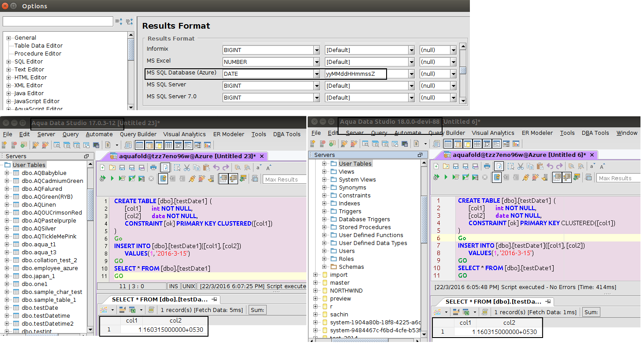Click Max Results field in Untitled 23 editor
644x360 pixels.
(x=285, y=179)
